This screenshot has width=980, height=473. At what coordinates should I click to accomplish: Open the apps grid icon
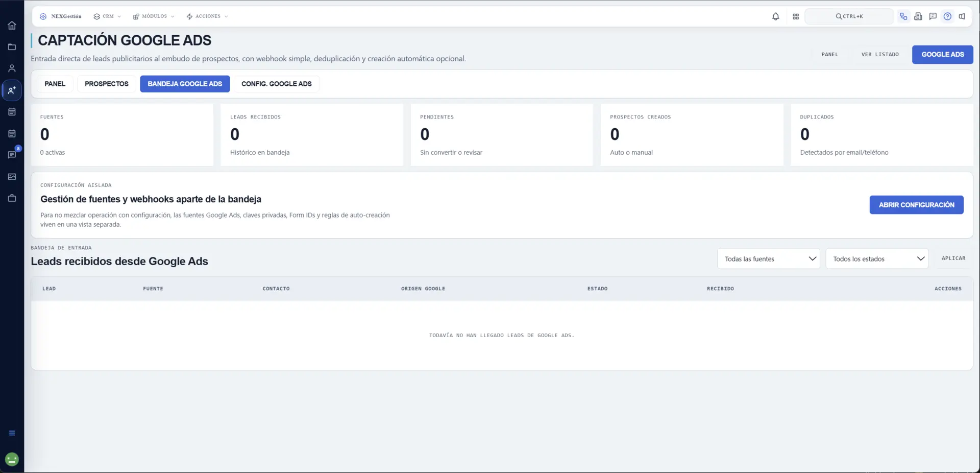[x=796, y=16]
